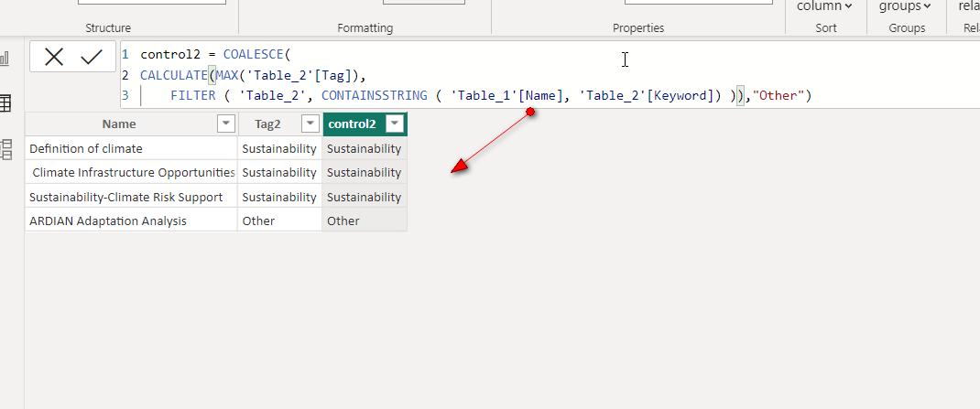
Task: Open the Data table view icon
Action: [5, 103]
